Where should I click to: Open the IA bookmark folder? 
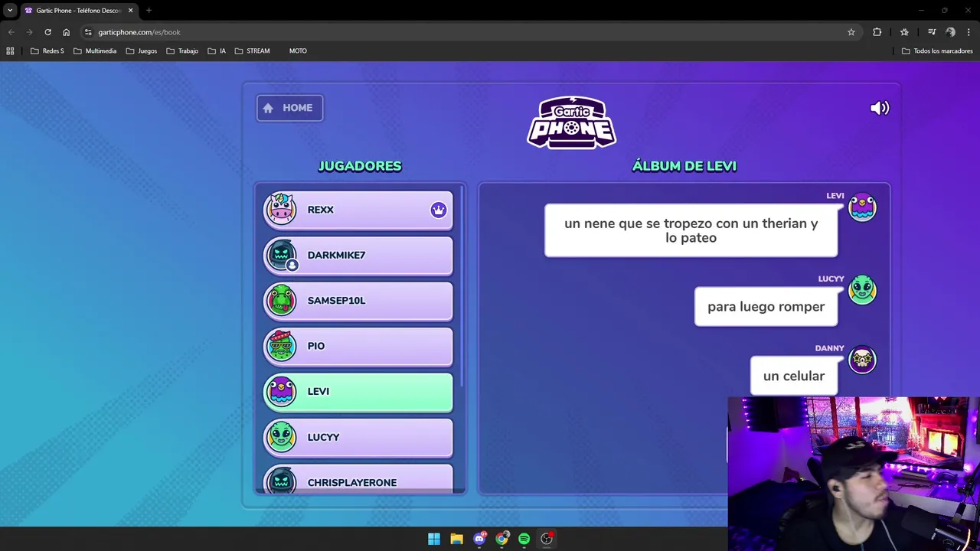217,51
